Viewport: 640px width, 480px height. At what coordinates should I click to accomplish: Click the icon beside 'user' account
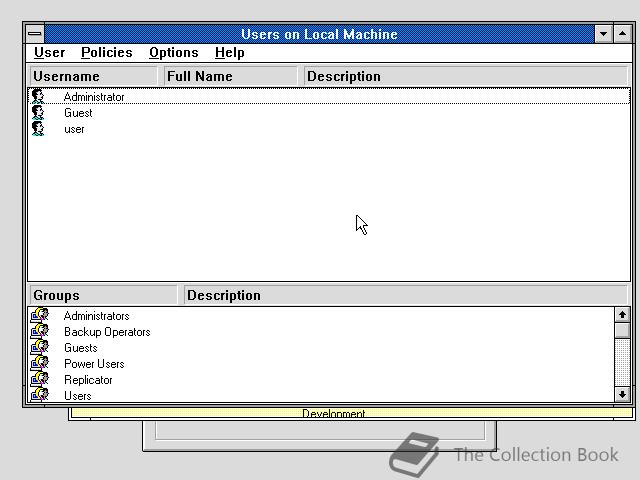point(38,129)
